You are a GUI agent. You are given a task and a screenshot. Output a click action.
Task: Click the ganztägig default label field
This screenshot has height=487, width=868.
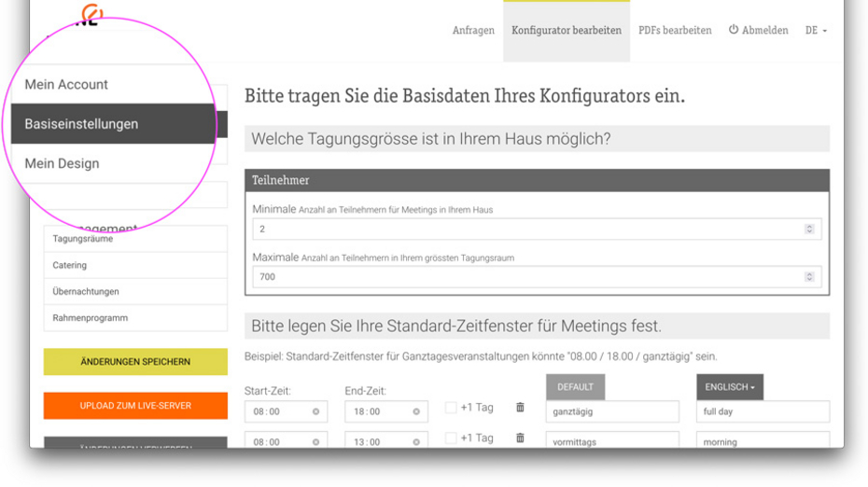[x=612, y=411]
